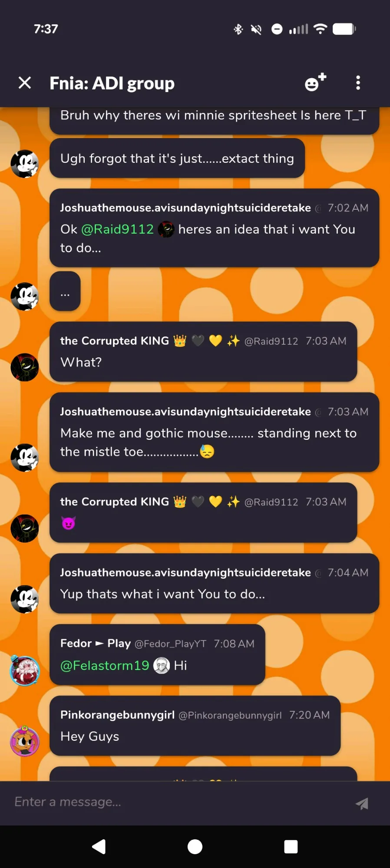
Task: Tap the send message arrow icon
Action: coord(361,804)
